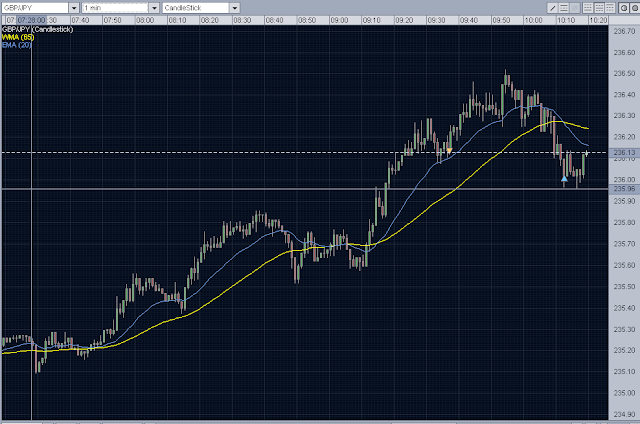Click the 236.50 price axis label

(x=624, y=73)
